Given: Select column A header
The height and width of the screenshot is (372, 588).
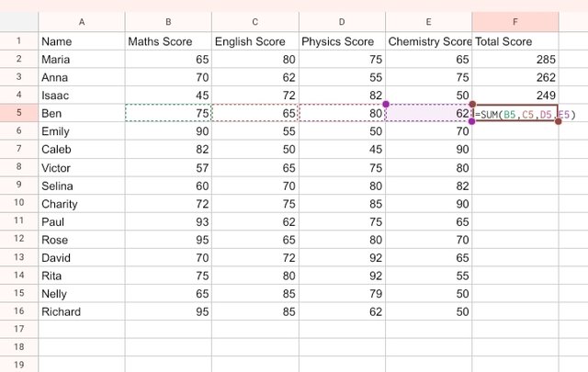Looking at the screenshot, I should (x=82, y=22).
